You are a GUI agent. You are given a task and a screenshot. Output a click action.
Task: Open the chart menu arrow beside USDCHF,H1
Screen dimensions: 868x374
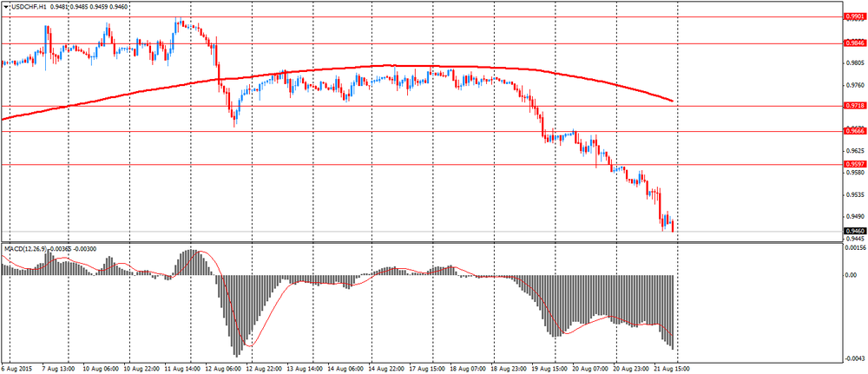[6, 9]
